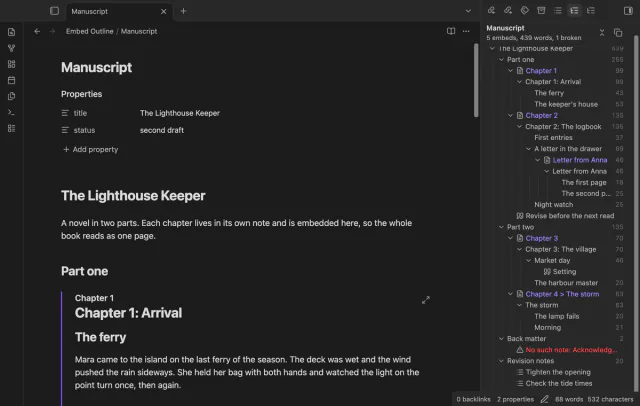Collapse the Revision notes outline section
Screen dimensions: 640x406
tap(501, 361)
